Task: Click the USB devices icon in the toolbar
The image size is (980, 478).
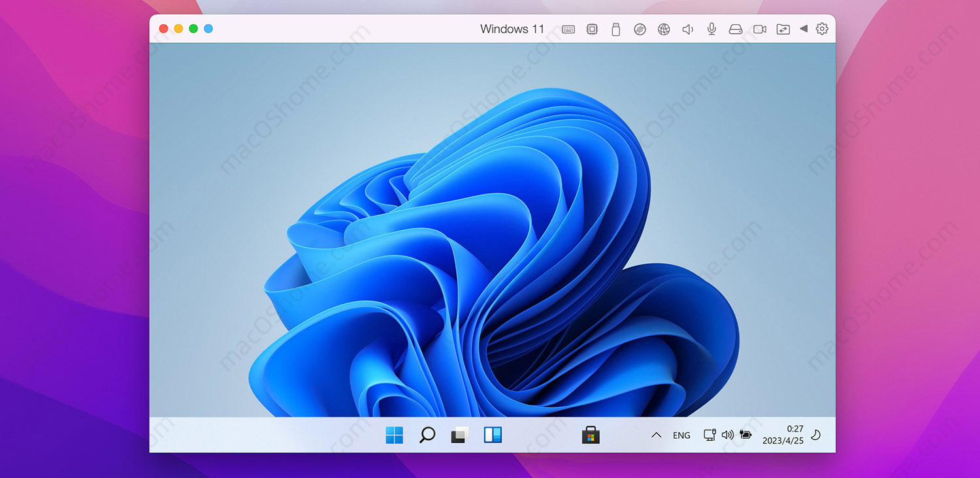Action: pyautogui.click(x=615, y=29)
